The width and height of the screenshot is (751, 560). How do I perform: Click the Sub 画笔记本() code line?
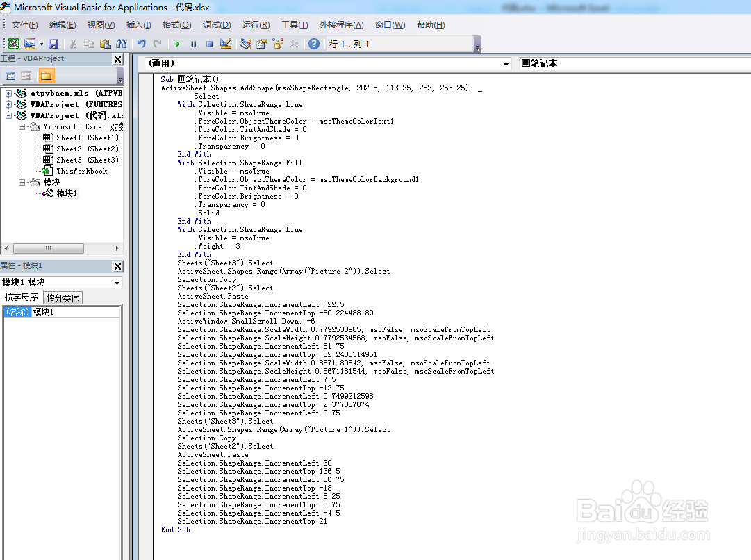pyautogui.click(x=190, y=79)
